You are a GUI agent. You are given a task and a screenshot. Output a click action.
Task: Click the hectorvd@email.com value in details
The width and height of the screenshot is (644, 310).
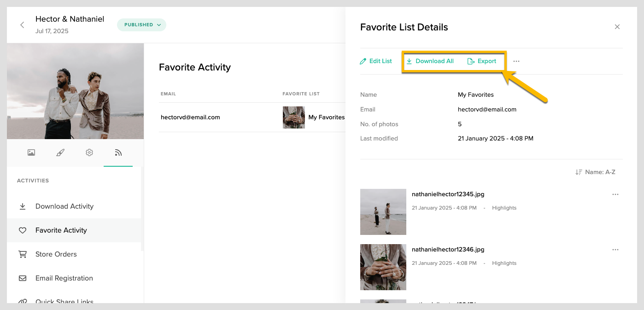[487, 109]
